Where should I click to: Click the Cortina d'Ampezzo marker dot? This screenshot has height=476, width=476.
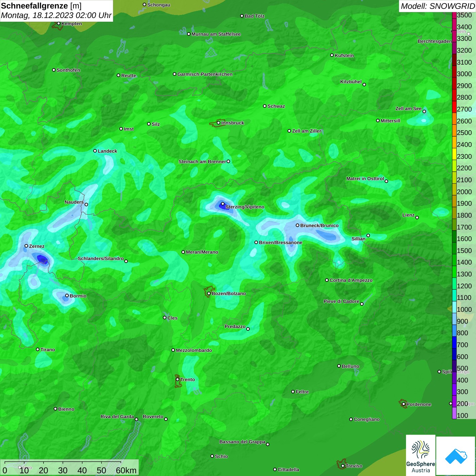327,280
